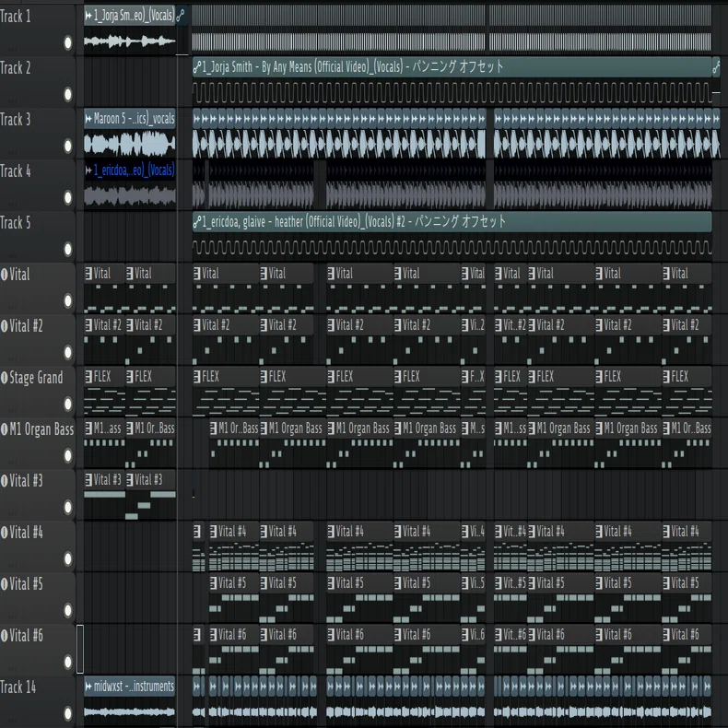Screen dimensions: 728x728
Task: Select the Maroon 5 vocals clip waveform
Action: pos(130,144)
